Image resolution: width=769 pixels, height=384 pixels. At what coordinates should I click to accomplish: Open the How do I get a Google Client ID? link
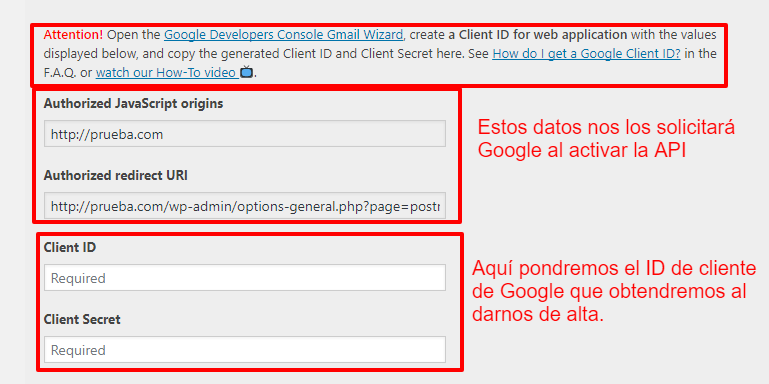586,54
